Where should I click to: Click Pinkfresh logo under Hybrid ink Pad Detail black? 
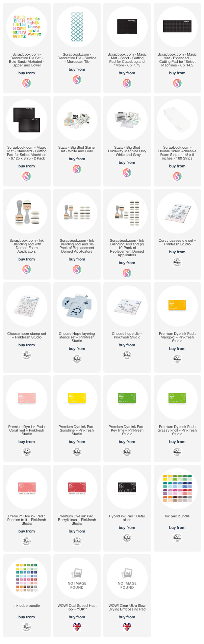[127, 537]
